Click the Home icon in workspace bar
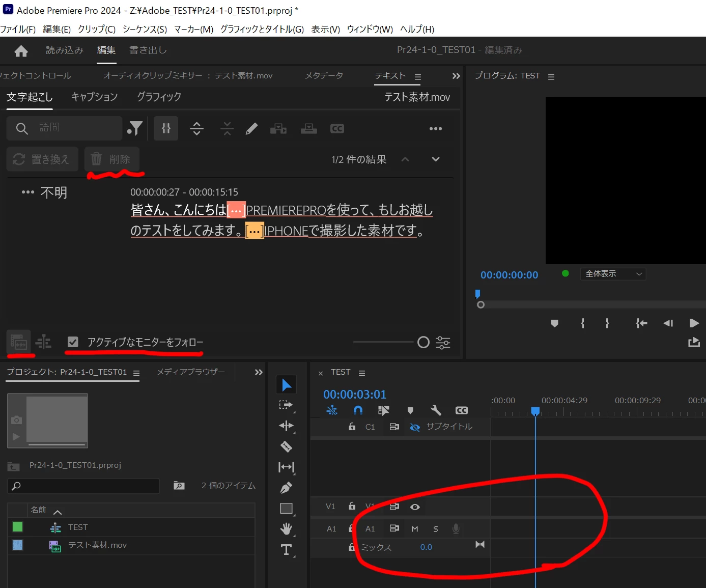This screenshot has height=588, width=706. 21,50
